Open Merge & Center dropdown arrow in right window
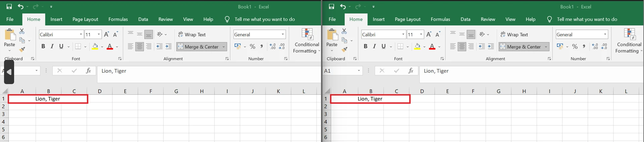Viewport: 644px width, 142px height. (546, 47)
